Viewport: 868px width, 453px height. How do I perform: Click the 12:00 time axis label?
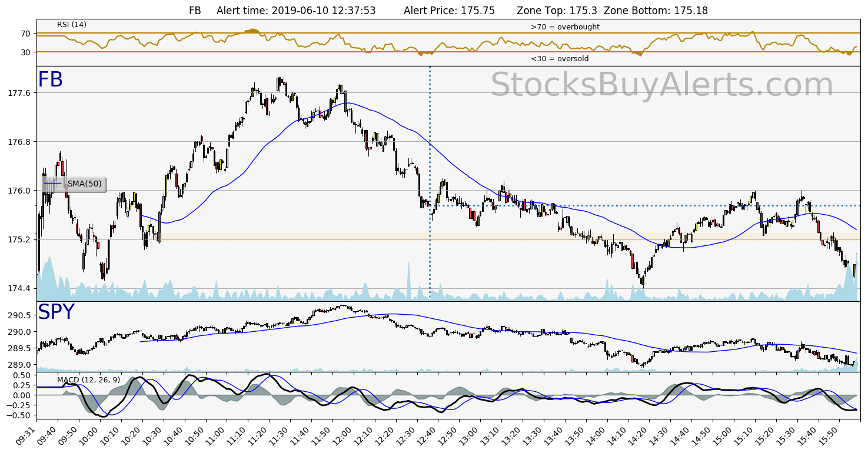tap(342, 435)
